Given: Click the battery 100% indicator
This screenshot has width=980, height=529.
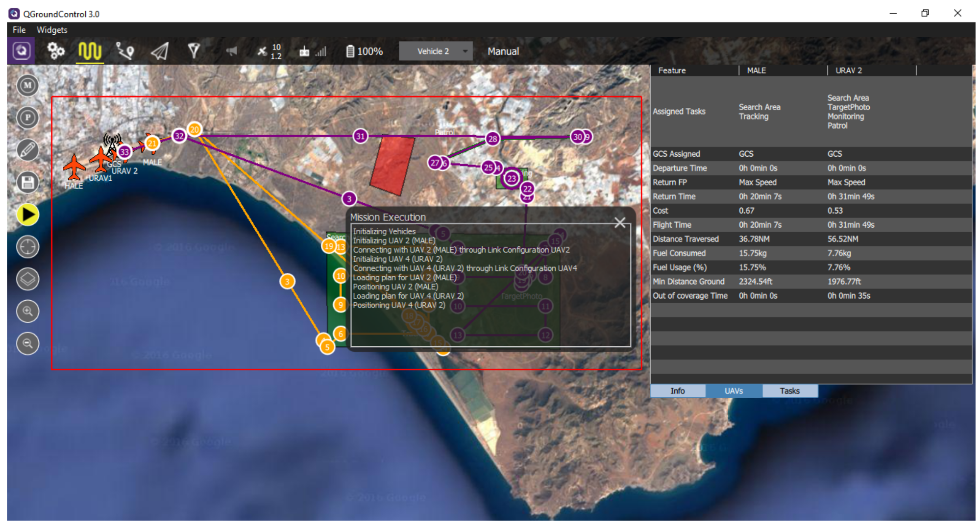Looking at the screenshot, I should pyautogui.click(x=365, y=51).
